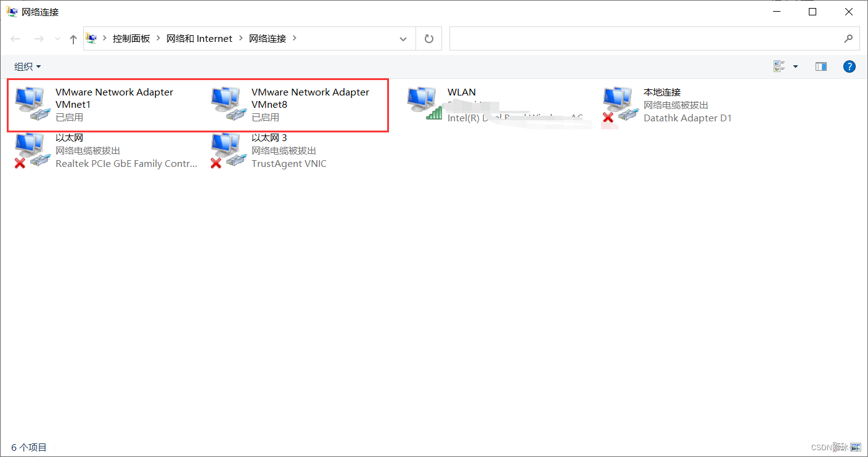Click the 网络和 Internet breadcrumb

pos(199,38)
